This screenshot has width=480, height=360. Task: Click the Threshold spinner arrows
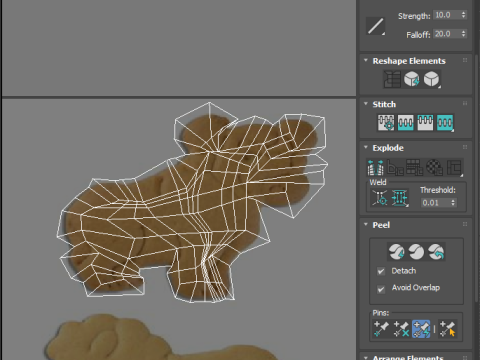[x=453, y=203]
